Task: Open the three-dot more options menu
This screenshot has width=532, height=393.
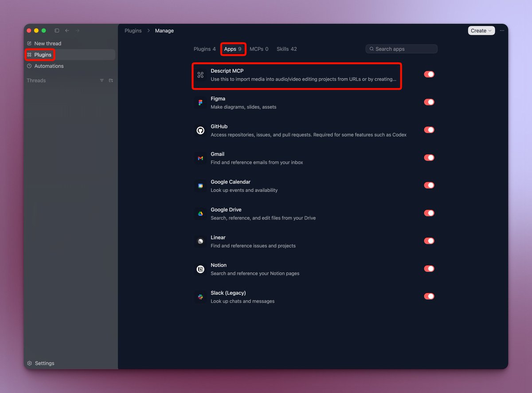Action: (502, 31)
